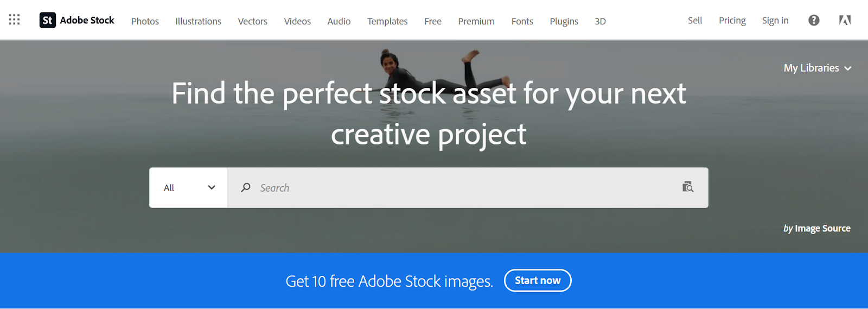
Task: Open the Photos menu item
Action: (x=145, y=21)
